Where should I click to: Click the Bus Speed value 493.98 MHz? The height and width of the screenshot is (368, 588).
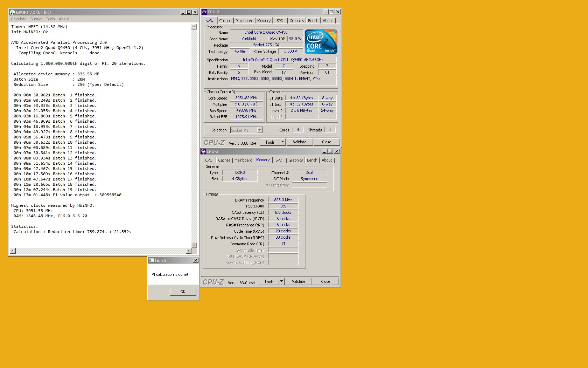pos(246,110)
